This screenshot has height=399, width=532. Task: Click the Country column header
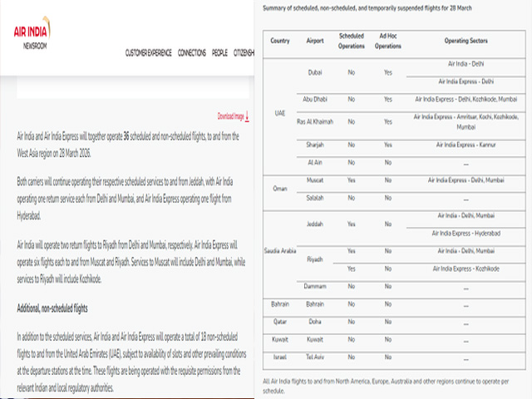pyautogui.click(x=280, y=41)
